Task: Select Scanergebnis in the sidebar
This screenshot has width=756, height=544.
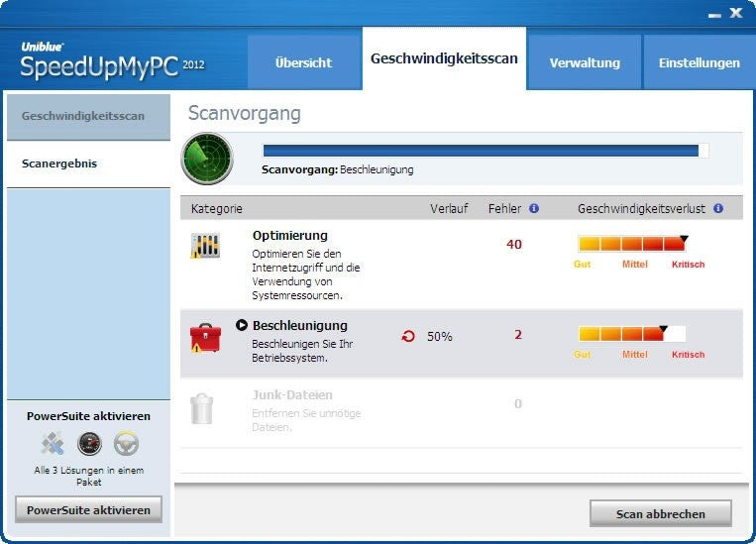Action: [x=89, y=163]
